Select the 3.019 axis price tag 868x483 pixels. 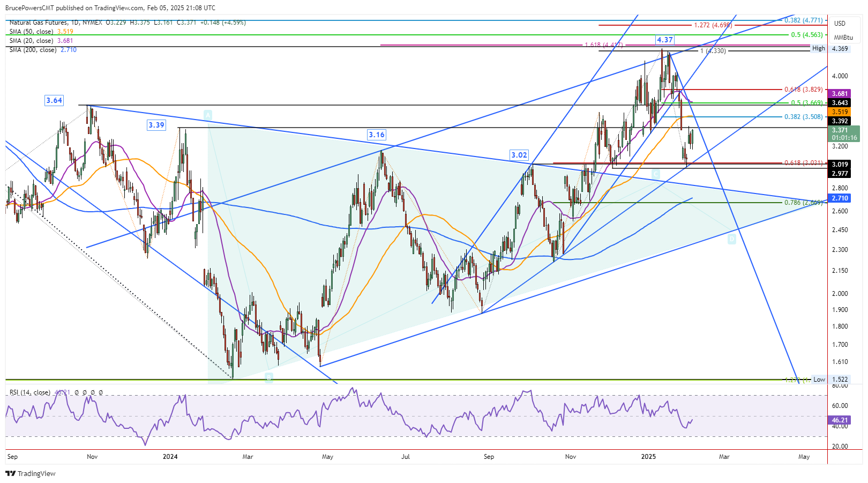839,165
